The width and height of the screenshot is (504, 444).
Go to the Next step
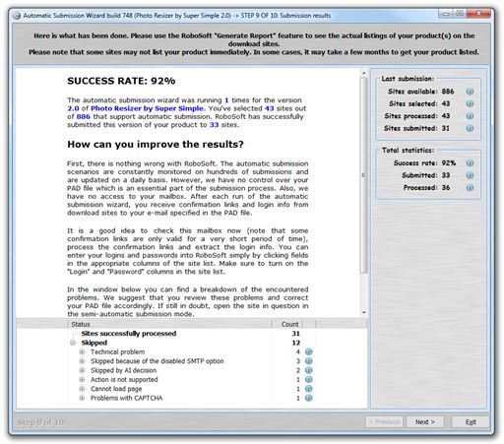point(425,422)
